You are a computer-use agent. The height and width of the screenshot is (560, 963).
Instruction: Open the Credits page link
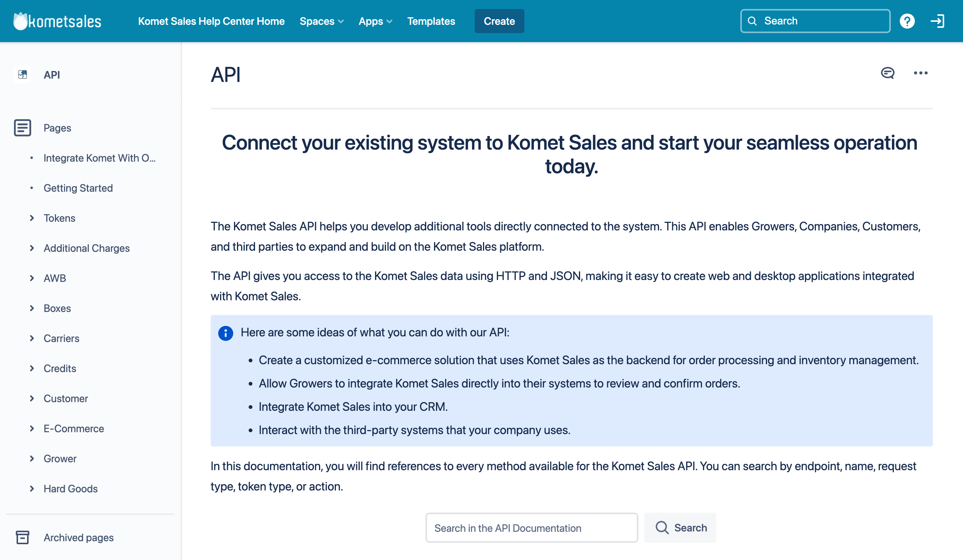[59, 368]
